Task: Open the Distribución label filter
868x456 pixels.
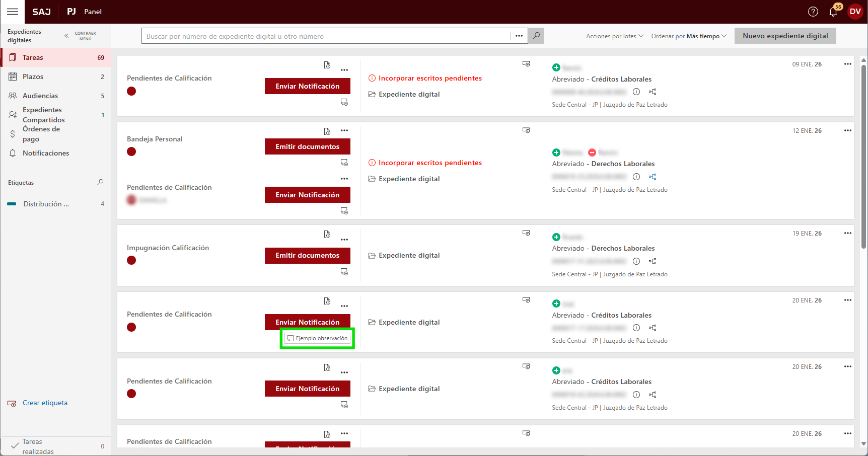Action: [46, 204]
